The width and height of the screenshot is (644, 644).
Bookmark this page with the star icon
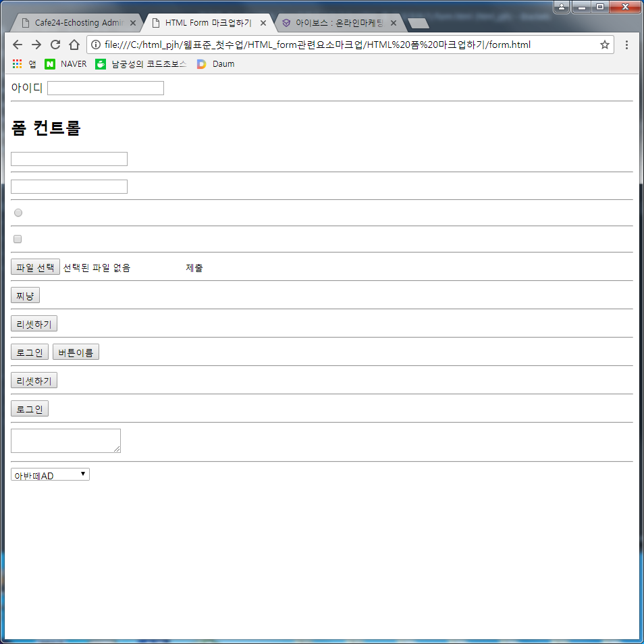pos(604,45)
